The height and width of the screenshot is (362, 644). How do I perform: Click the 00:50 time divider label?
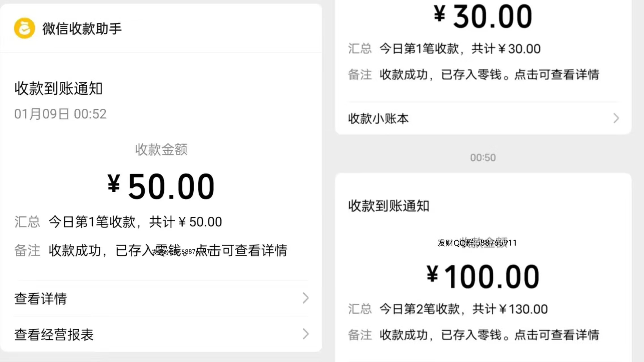483,158
